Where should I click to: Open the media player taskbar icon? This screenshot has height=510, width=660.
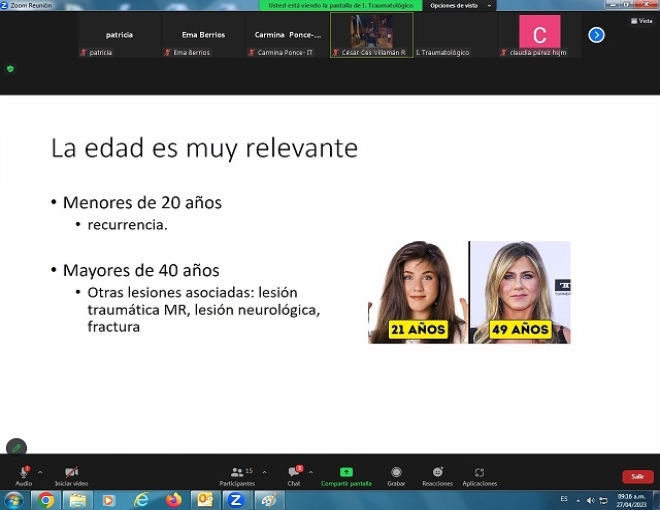[x=109, y=500]
